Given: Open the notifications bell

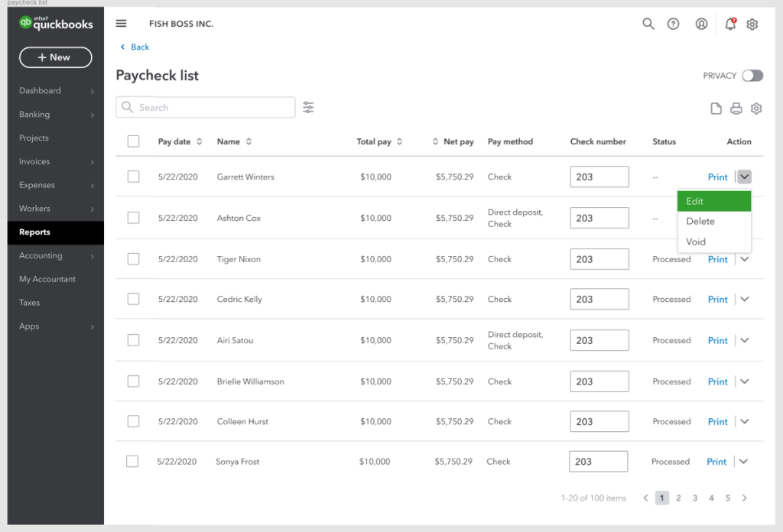Looking at the screenshot, I should 730,24.
